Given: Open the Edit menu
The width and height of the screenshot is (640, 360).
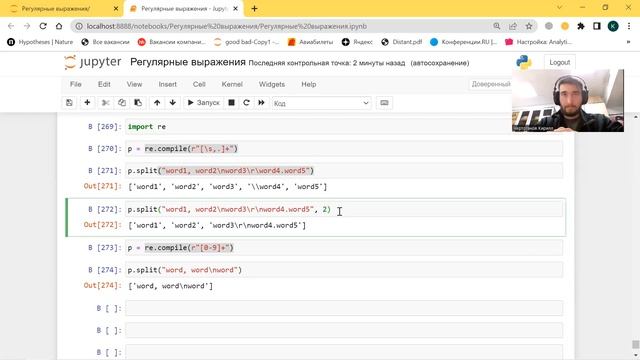Looking at the screenshot, I should (104, 84).
